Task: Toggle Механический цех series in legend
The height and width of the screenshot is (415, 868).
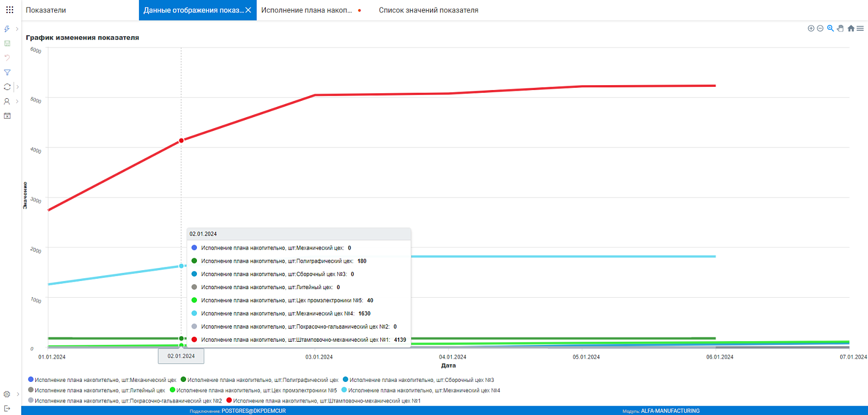Action: 102,380
